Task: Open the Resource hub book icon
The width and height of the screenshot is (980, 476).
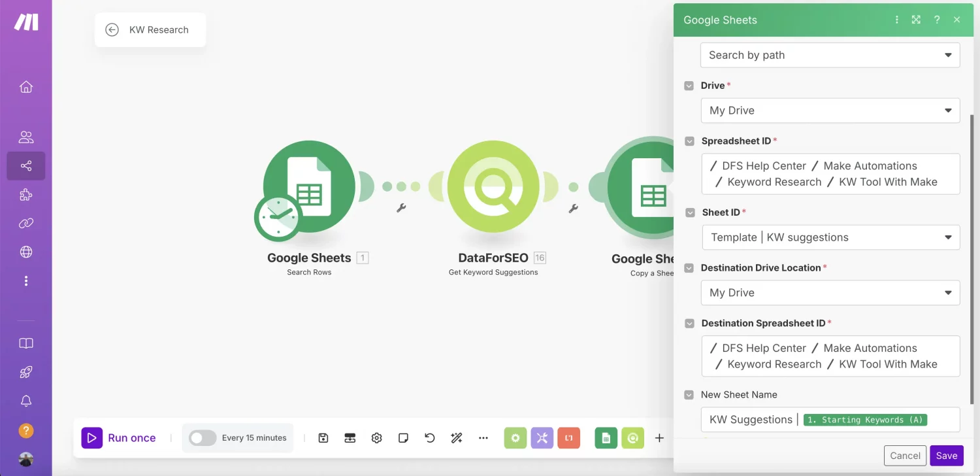Action: 26,343
